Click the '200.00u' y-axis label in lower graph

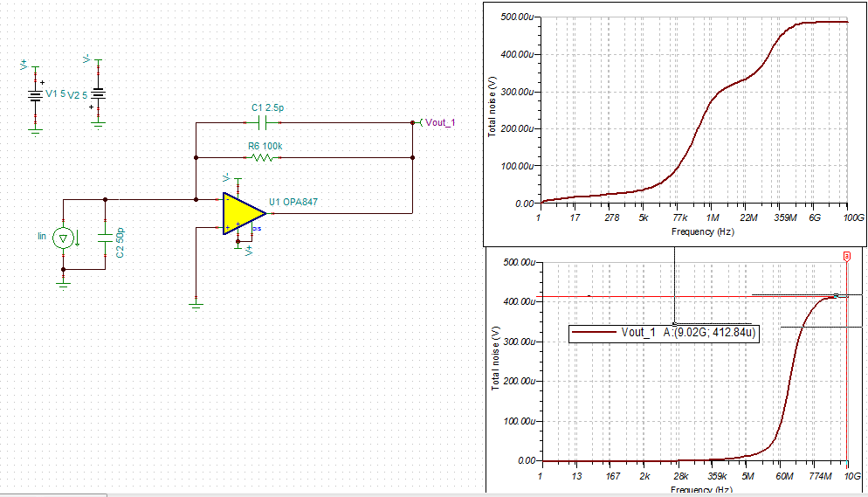520,382
